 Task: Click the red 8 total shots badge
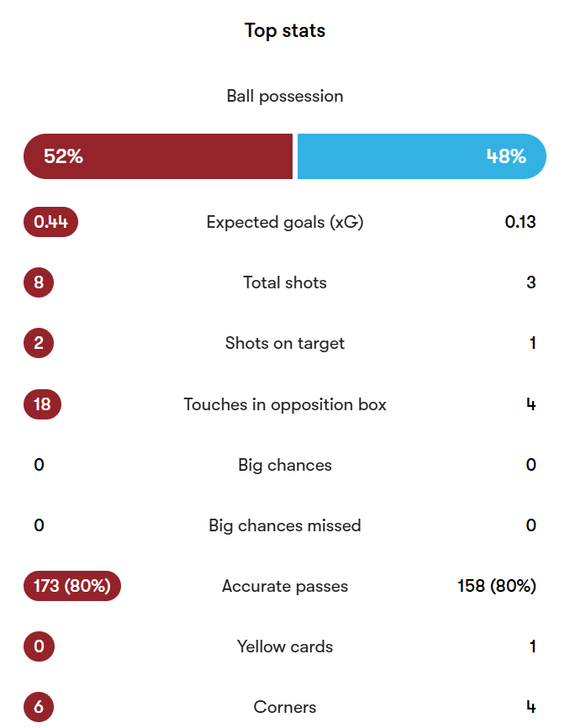pos(39,282)
